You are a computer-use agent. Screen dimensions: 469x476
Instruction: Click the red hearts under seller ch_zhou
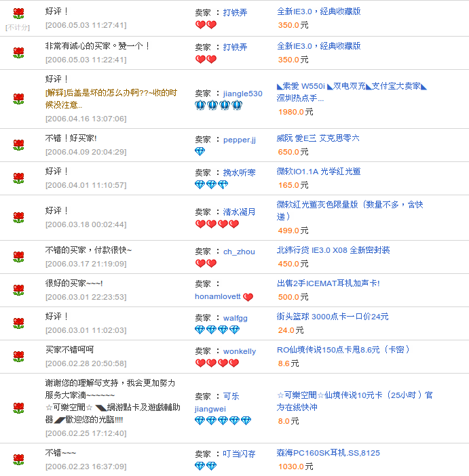206,263
